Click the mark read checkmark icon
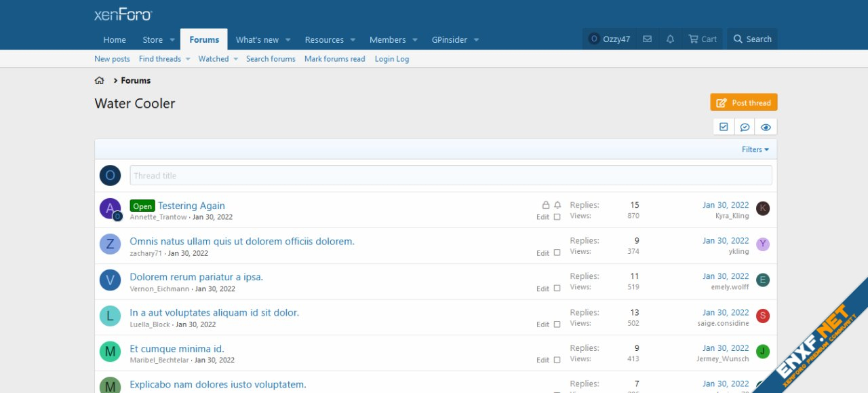The height and width of the screenshot is (393, 868). pos(724,127)
